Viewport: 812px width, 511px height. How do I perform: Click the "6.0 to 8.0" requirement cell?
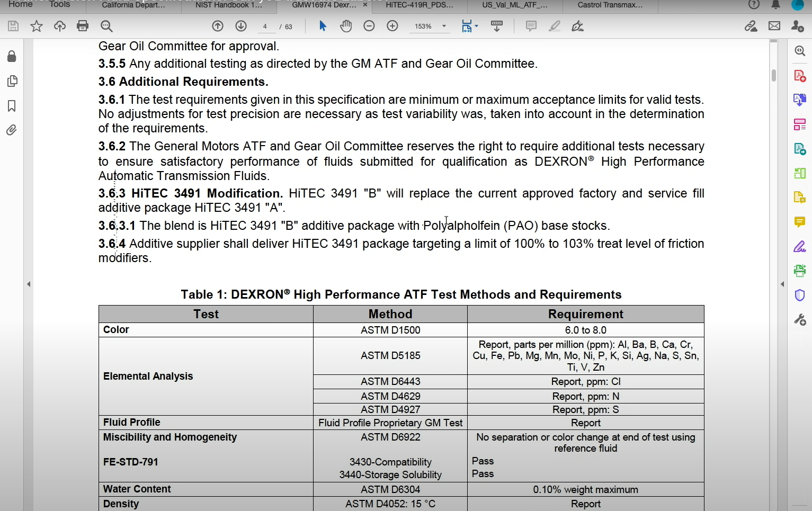coord(586,330)
